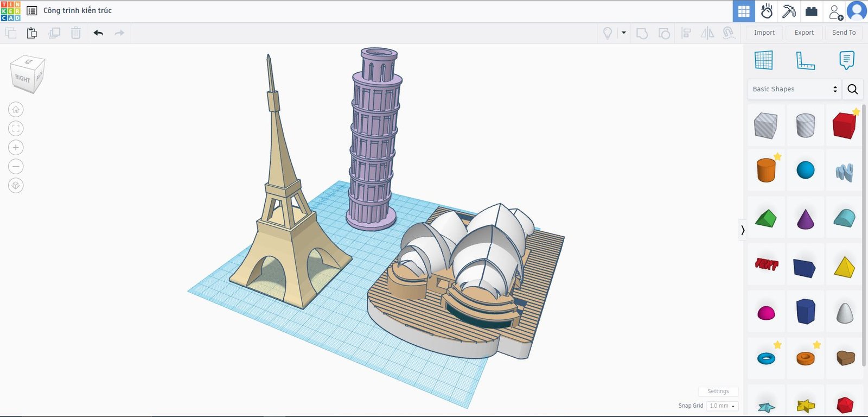Pick the teal Round Roof shape
The width and height of the screenshot is (868, 417).
[x=845, y=218]
